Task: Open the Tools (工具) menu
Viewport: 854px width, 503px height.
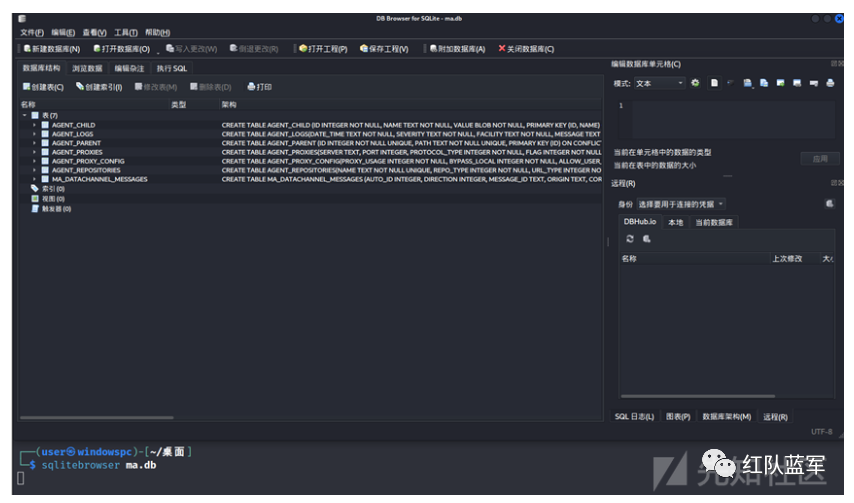Action: click(126, 33)
